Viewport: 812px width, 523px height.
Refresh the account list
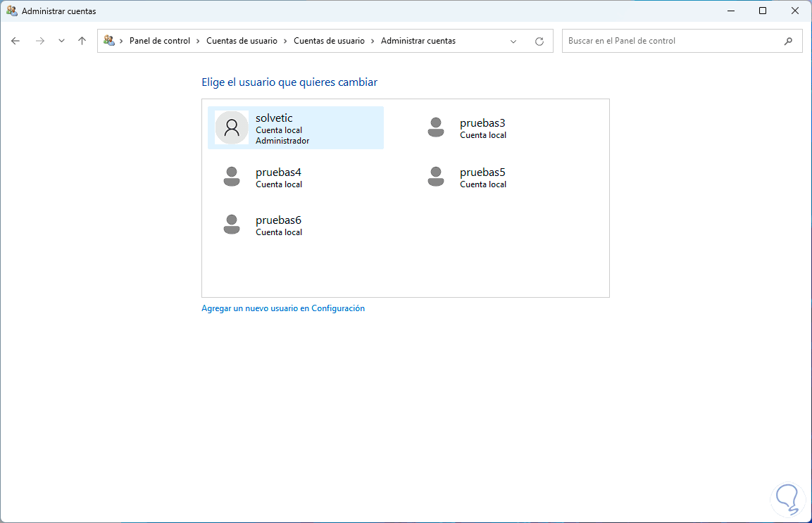click(x=539, y=41)
